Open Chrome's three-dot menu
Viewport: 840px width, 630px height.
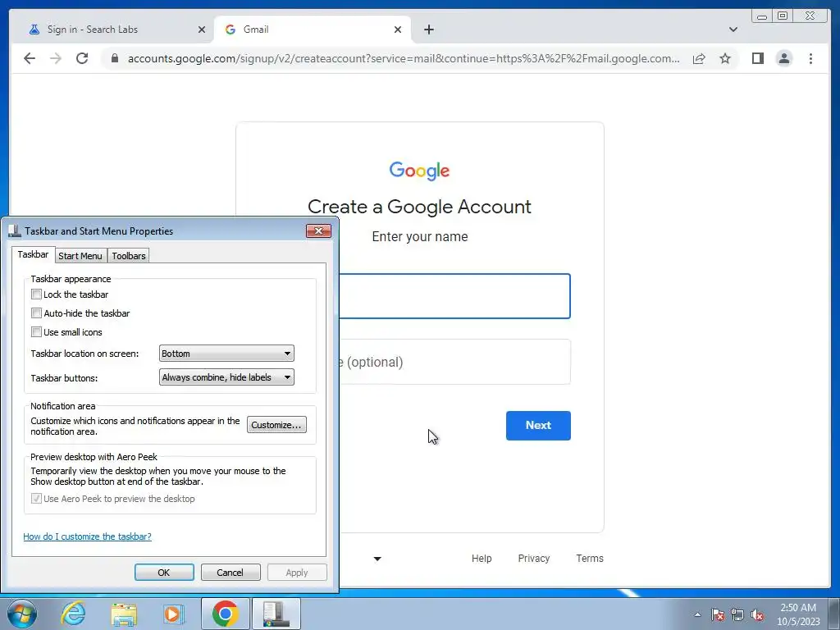coord(810,58)
